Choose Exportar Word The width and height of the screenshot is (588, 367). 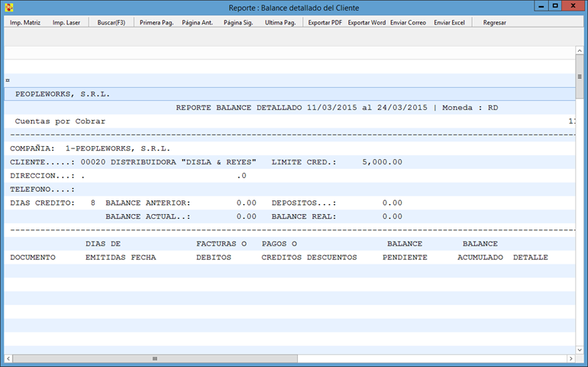(367, 23)
